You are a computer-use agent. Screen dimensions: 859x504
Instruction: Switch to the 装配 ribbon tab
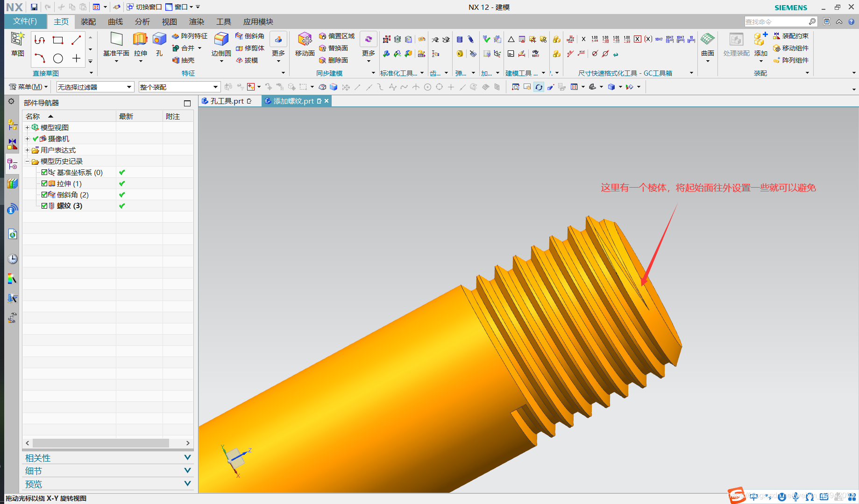[88, 21]
